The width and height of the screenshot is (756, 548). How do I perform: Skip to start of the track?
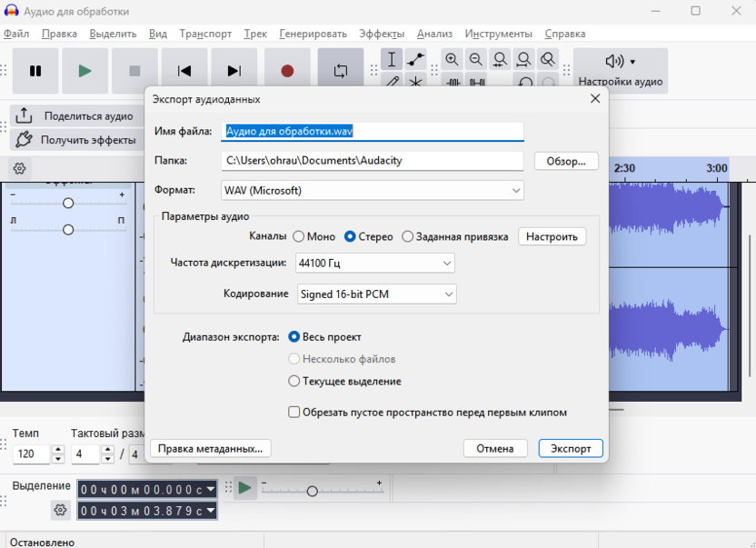tap(184, 71)
